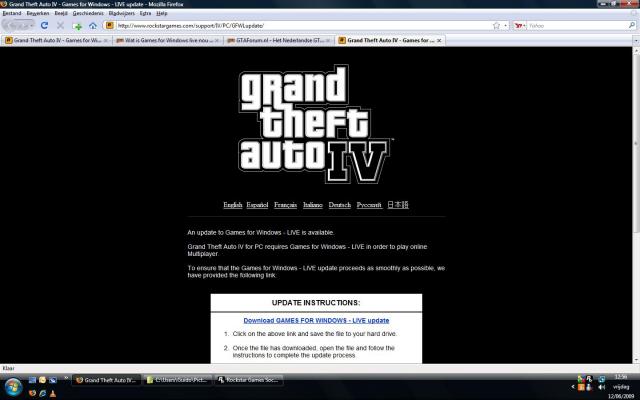Viewport: 640px width, 400px height.
Task: Open the Yahoo search engine selector
Action: [520, 25]
